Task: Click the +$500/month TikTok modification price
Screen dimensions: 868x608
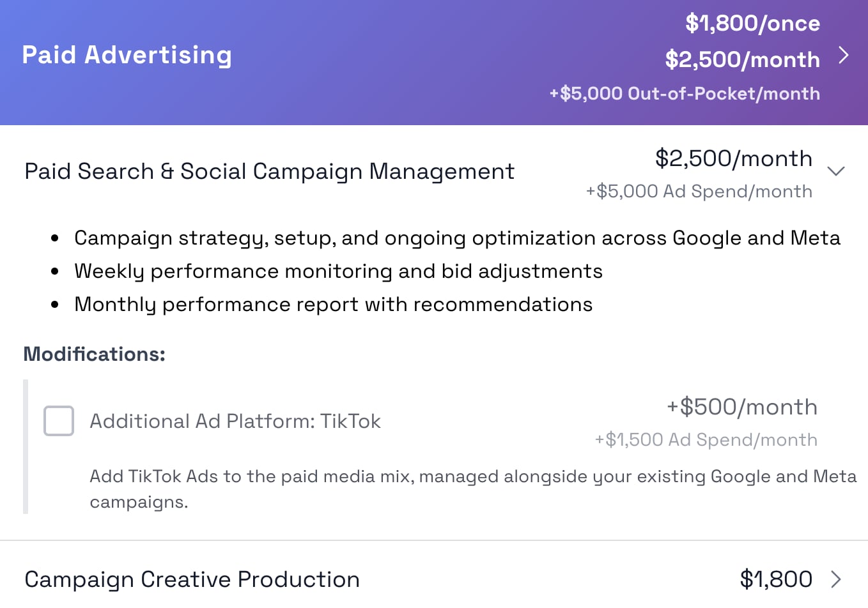Action: pyautogui.click(x=742, y=407)
